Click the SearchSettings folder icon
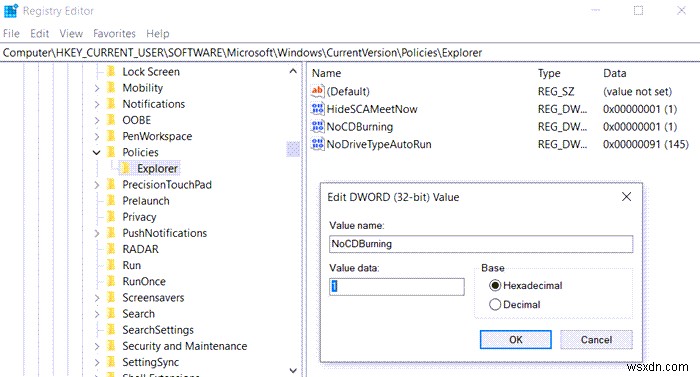 coord(111,330)
